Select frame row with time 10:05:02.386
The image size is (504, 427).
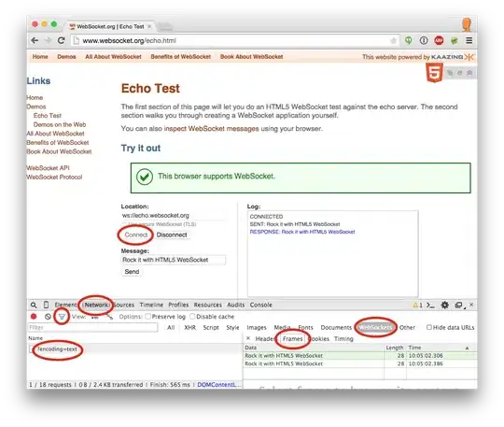360,363
